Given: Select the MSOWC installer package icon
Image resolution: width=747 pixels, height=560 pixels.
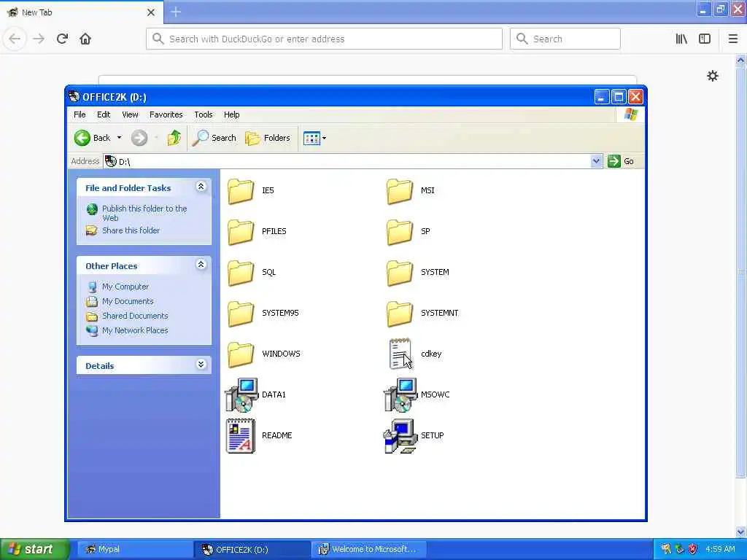Looking at the screenshot, I should (x=400, y=394).
